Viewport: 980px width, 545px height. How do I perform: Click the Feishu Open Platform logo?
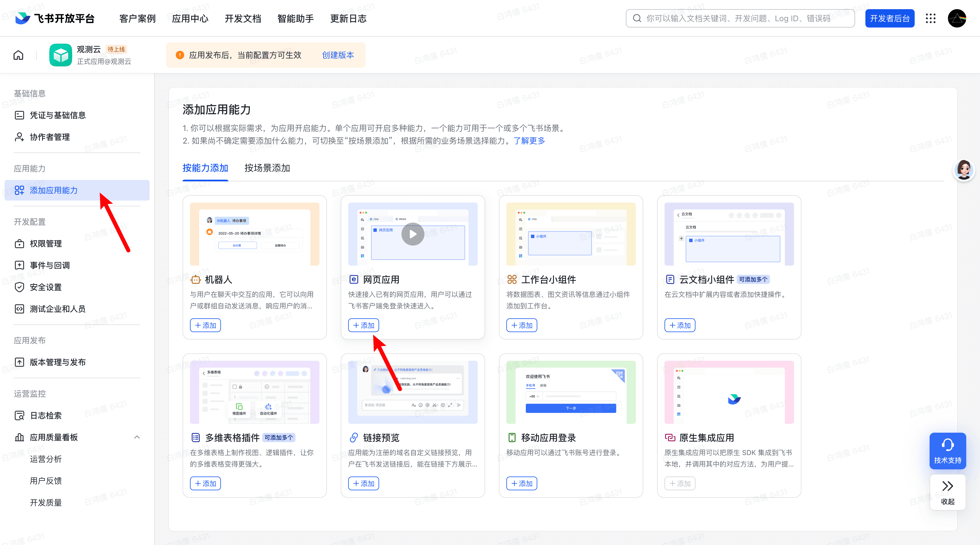click(x=54, y=18)
